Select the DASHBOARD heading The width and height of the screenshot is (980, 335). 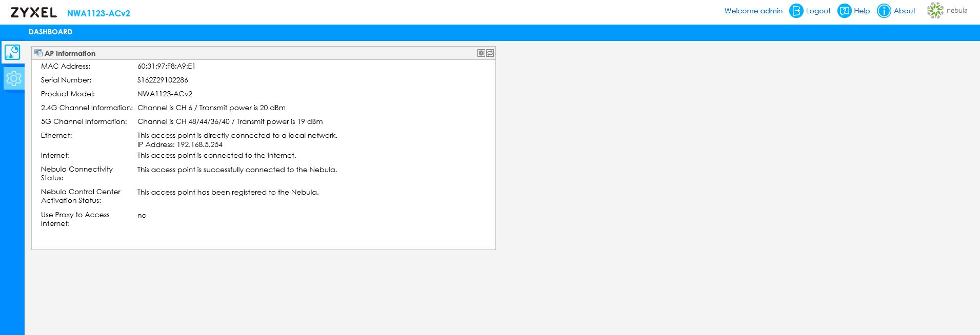[50, 32]
